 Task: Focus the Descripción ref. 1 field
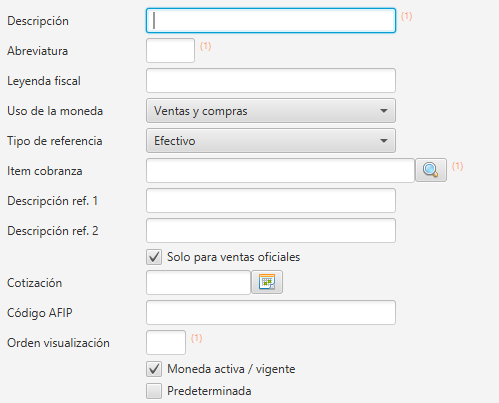[271, 201]
